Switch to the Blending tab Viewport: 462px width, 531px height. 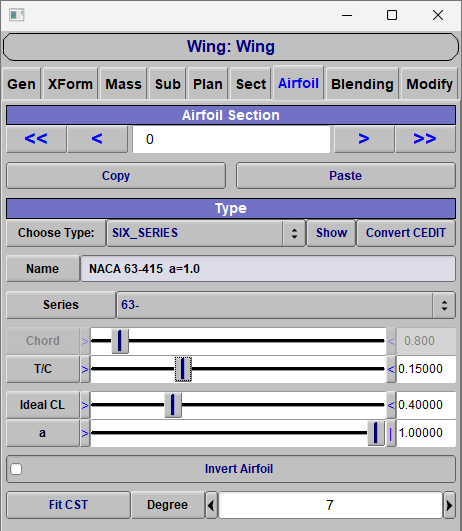pyautogui.click(x=362, y=84)
